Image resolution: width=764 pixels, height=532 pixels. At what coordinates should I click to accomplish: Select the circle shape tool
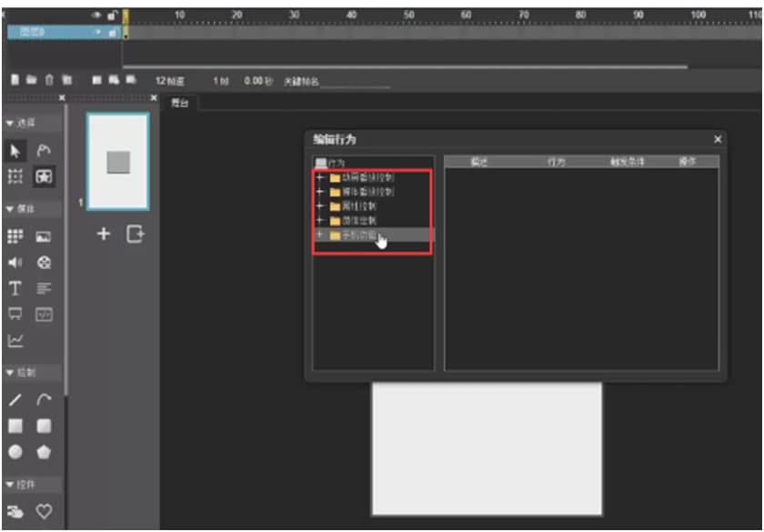click(x=15, y=452)
